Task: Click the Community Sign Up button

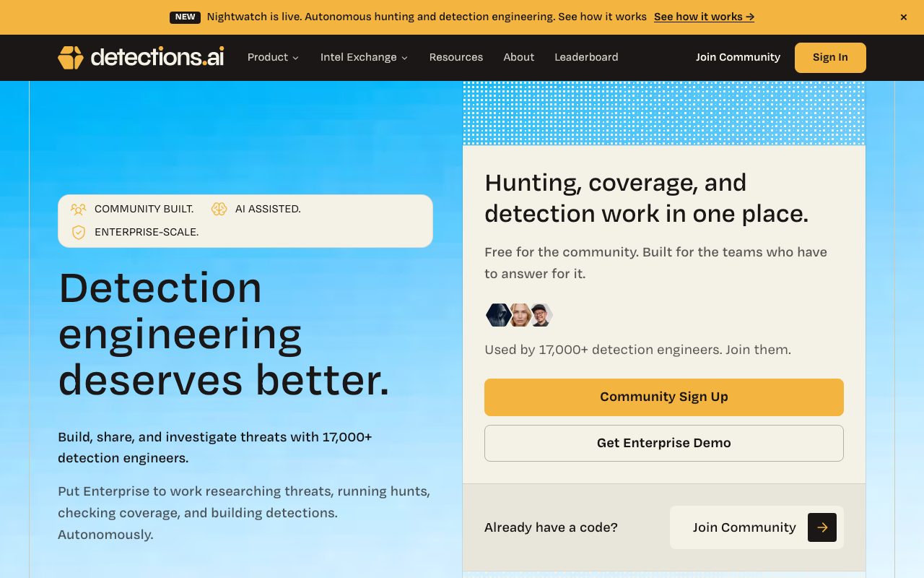Action: coord(664,397)
